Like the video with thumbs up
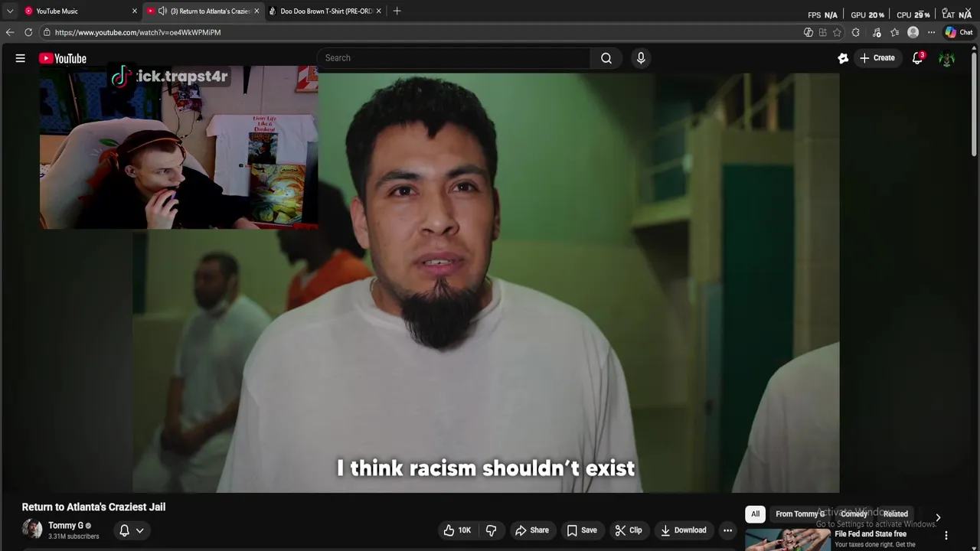 (457, 530)
